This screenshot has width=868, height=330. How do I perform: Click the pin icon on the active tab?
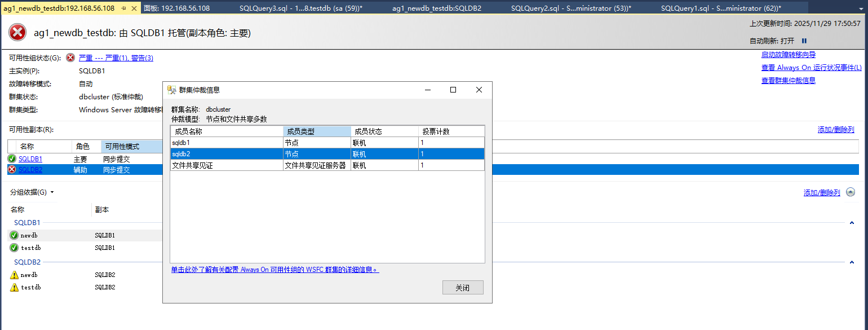123,8
